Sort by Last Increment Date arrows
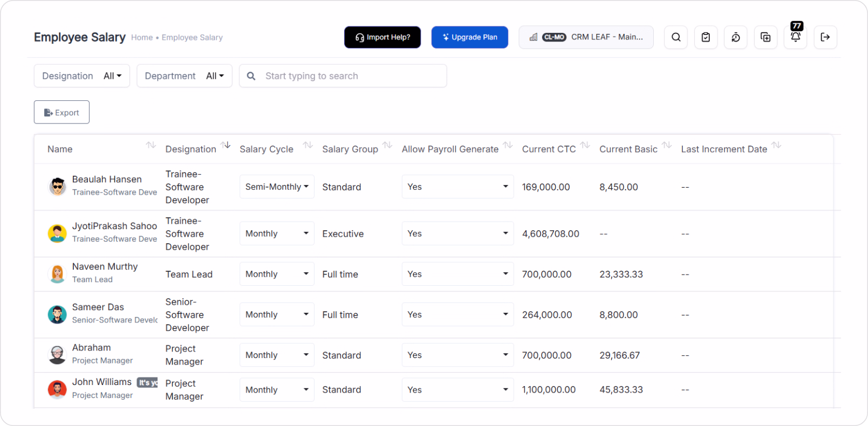 click(x=776, y=145)
